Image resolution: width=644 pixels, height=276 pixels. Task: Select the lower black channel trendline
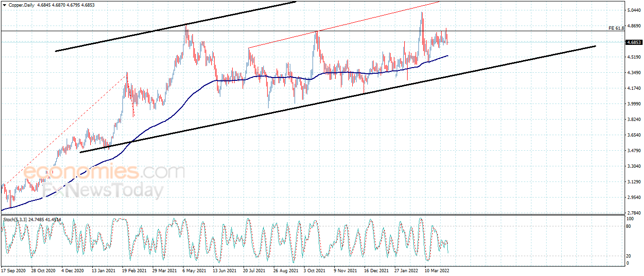point(338,99)
